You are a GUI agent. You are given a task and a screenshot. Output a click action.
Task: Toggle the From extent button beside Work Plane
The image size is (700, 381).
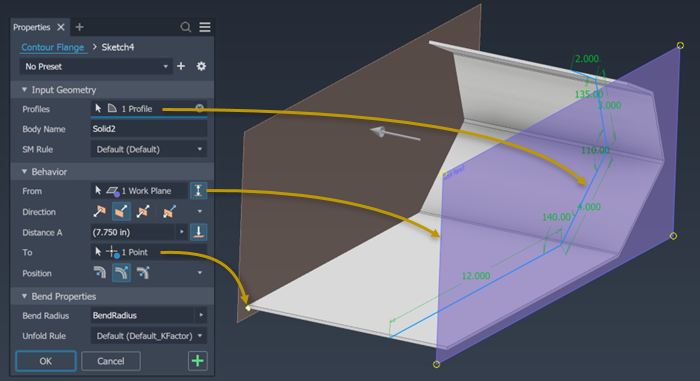click(198, 191)
